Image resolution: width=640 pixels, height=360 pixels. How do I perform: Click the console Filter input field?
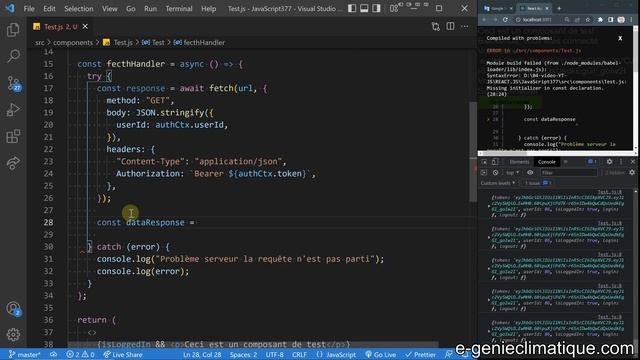click(x=568, y=173)
